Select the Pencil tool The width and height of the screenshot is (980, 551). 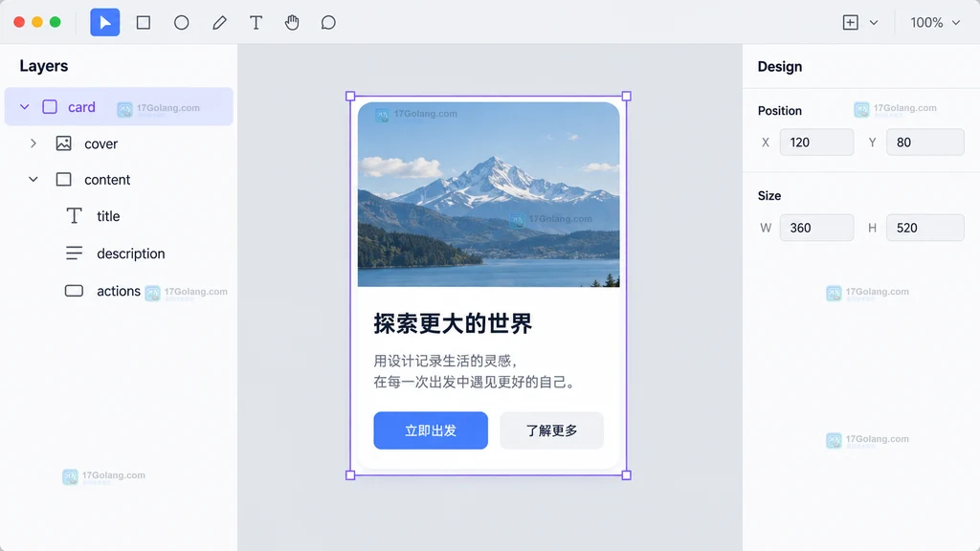(x=219, y=23)
